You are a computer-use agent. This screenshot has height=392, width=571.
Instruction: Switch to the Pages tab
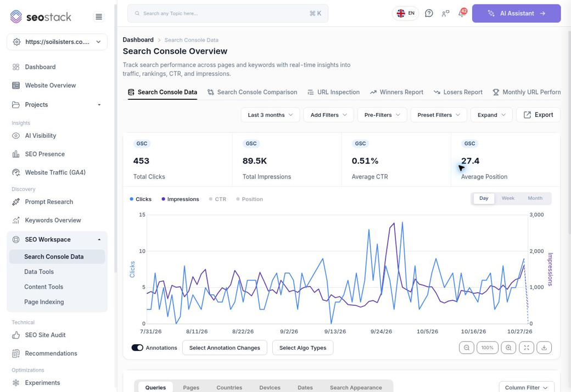[191, 388]
